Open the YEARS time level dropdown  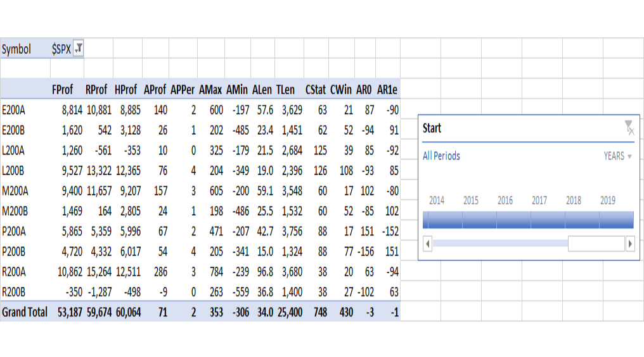click(x=618, y=156)
